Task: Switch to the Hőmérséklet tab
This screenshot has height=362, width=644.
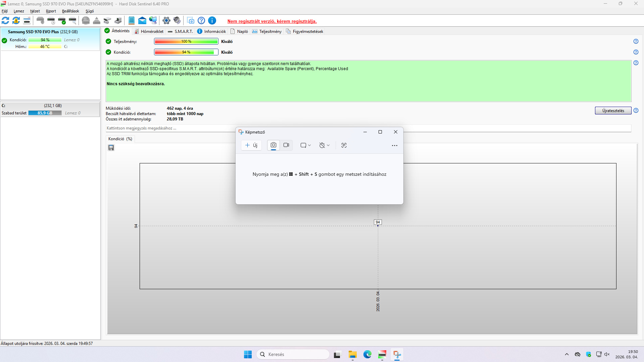Action: tap(149, 32)
